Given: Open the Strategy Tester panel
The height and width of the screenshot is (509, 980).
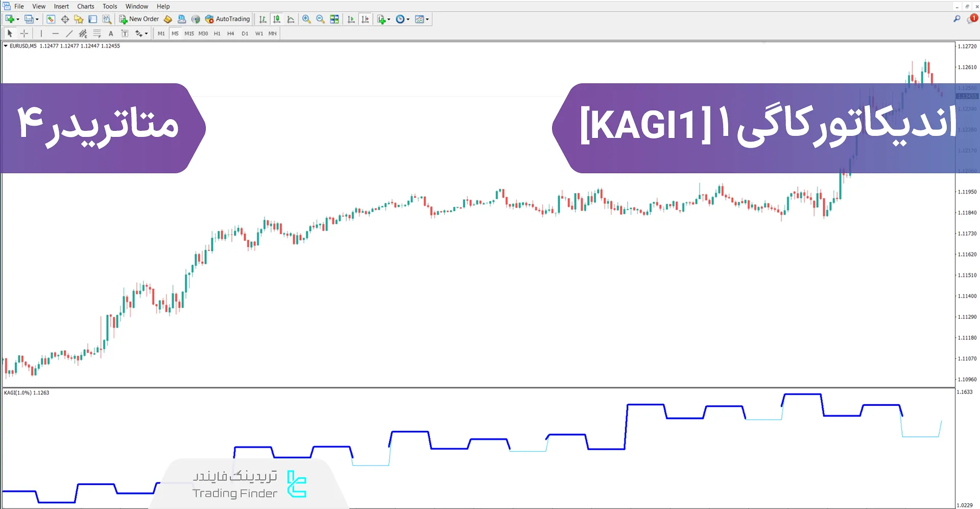Looking at the screenshot, I should pos(106,19).
